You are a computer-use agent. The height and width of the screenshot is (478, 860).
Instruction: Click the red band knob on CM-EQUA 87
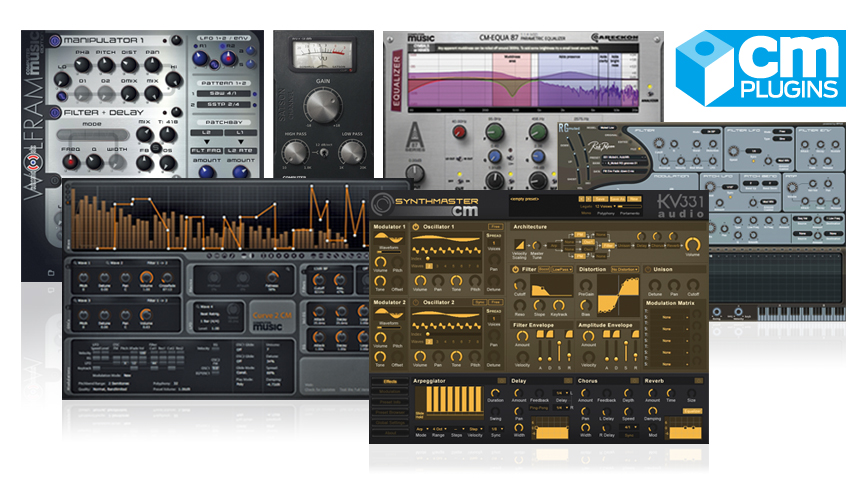(459, 132)
